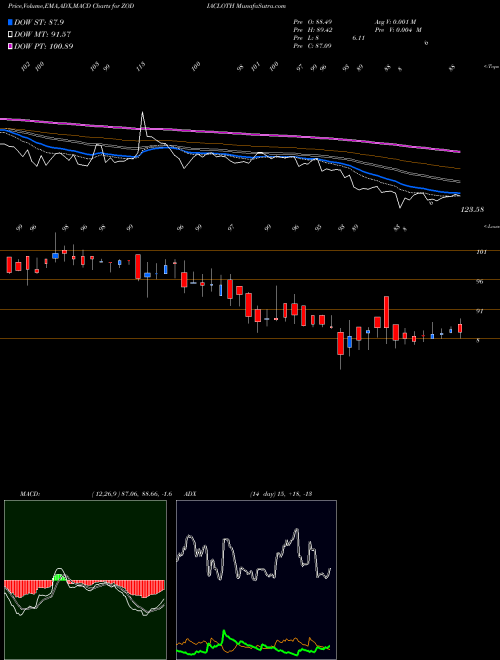The height and width of the screenshot is (660, 500).
Task: Click the 96 price axis label
Action: (x=479, y=282)
